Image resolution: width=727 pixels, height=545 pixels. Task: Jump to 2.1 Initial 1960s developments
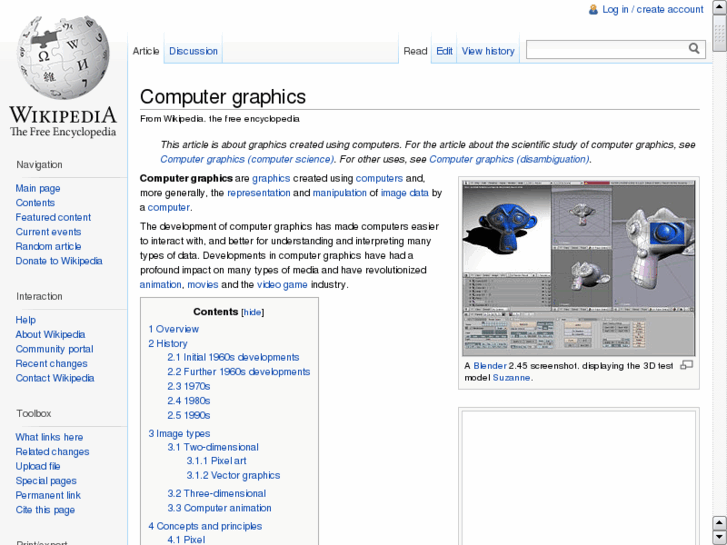point(233,357)
